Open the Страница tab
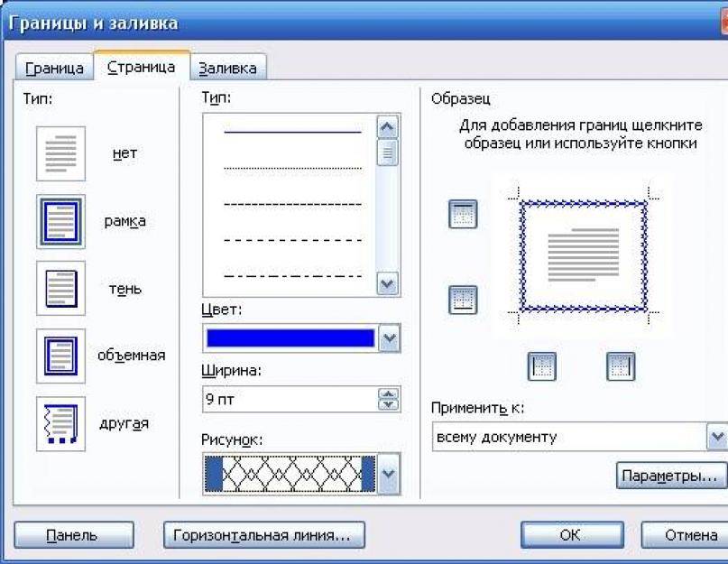 [x=141, y=67]
